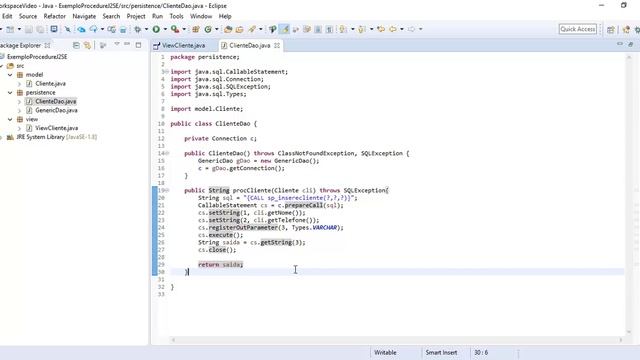Open the New item dropdown arrow

click(19, 29)
